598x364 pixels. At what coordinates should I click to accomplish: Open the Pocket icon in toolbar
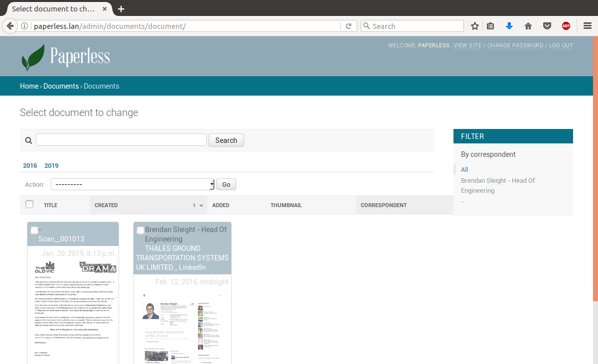click(547, 26)
